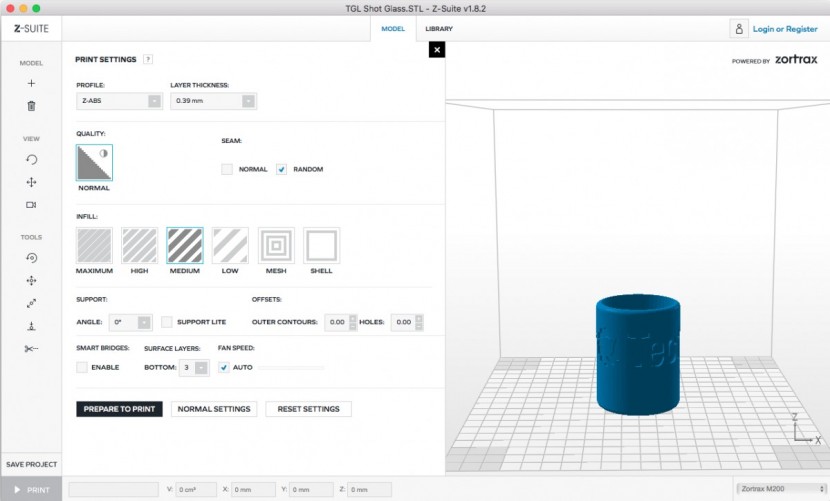Open print settings help question mark
The height and width of the screenshot is (501, 830).
click(x=148, y=59)
